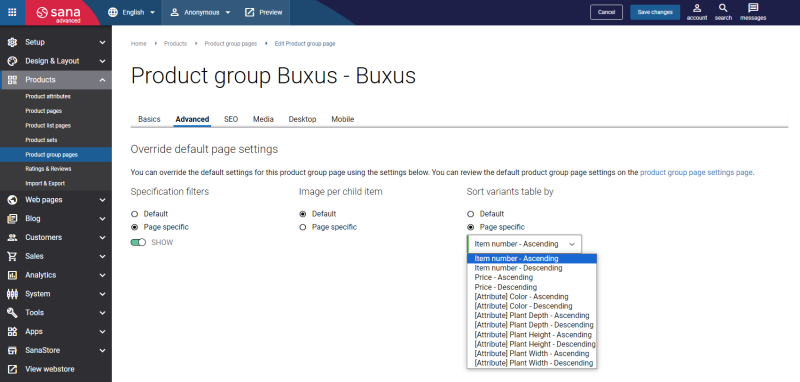This screenshot has height=382, width=800.
Task: Open the apps grid menu icon
Action: point(12,12)
